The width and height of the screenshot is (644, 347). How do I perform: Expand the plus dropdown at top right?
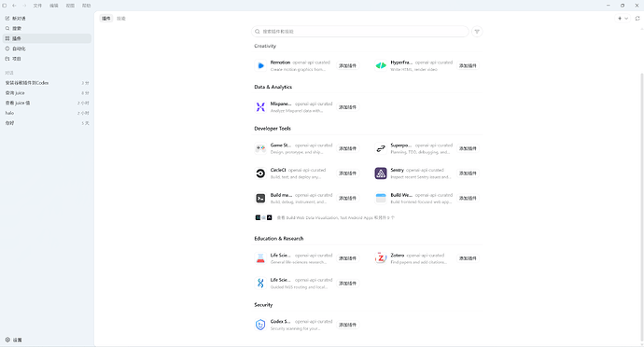click(x=623, y=19)
